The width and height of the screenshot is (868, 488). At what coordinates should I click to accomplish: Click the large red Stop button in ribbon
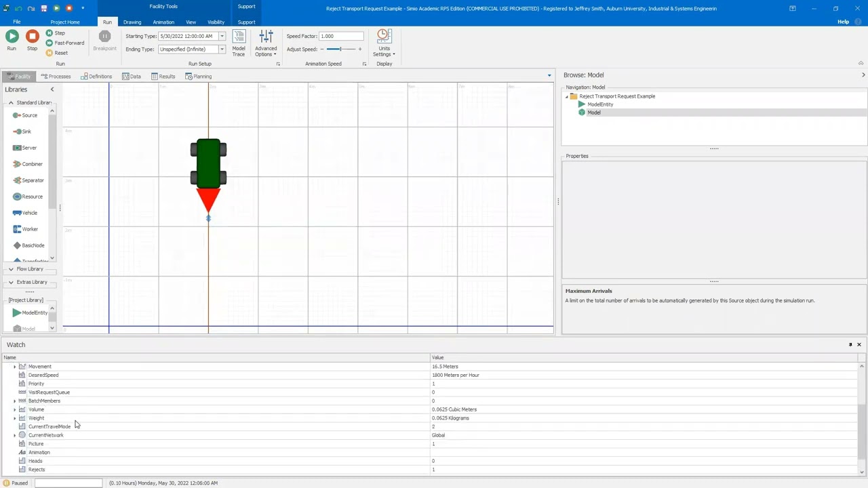[32, 40]
